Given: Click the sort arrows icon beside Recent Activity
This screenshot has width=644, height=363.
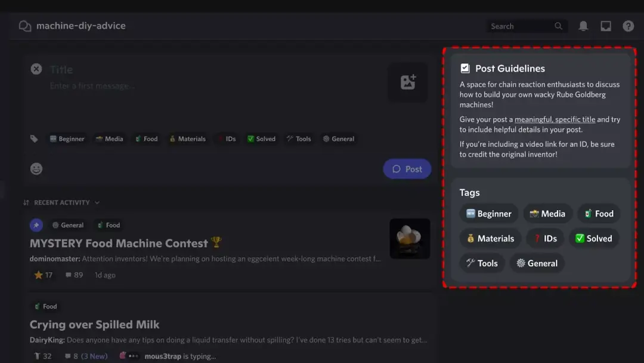Looking at the screenshot, I should click(26, 202).
